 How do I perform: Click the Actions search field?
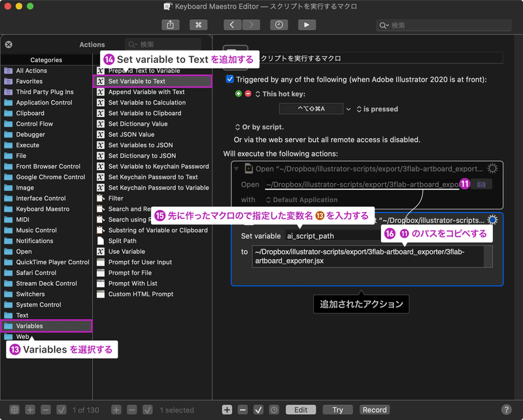click(x=163, y=44)
